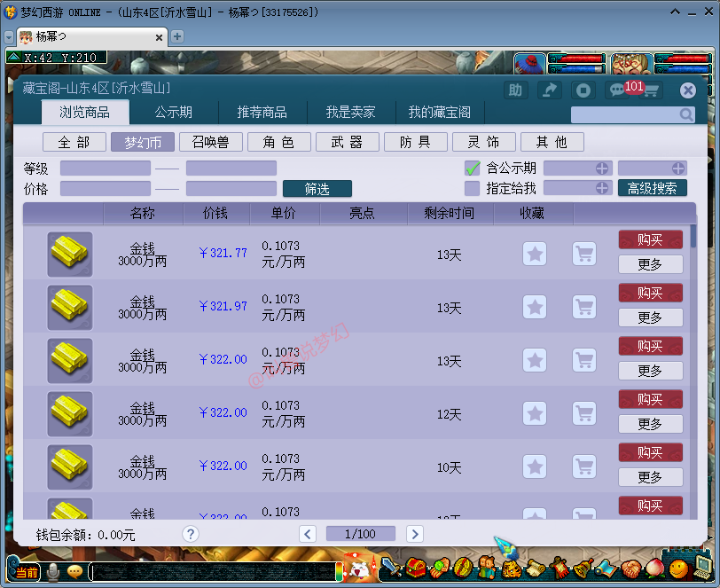Go to previous results page arrow
The height and width of the screenshot is (588, 720).
tap(308, 534)
